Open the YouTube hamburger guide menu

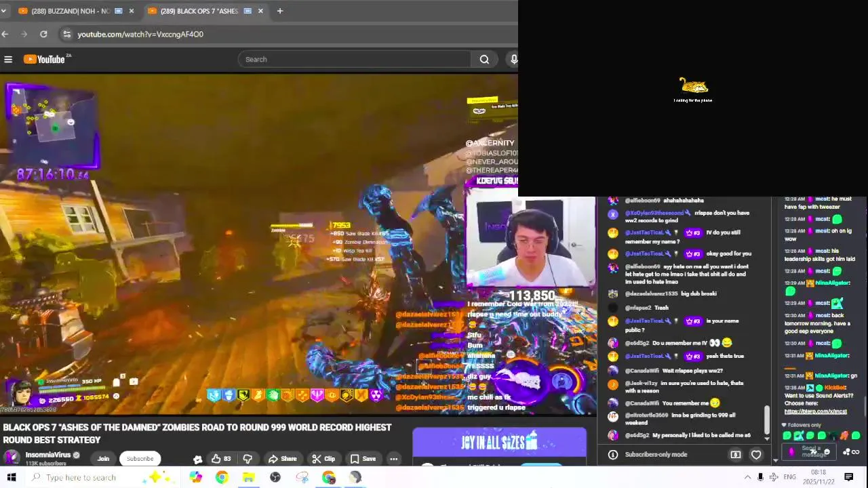pyautogui.click(x=8, y=60)
